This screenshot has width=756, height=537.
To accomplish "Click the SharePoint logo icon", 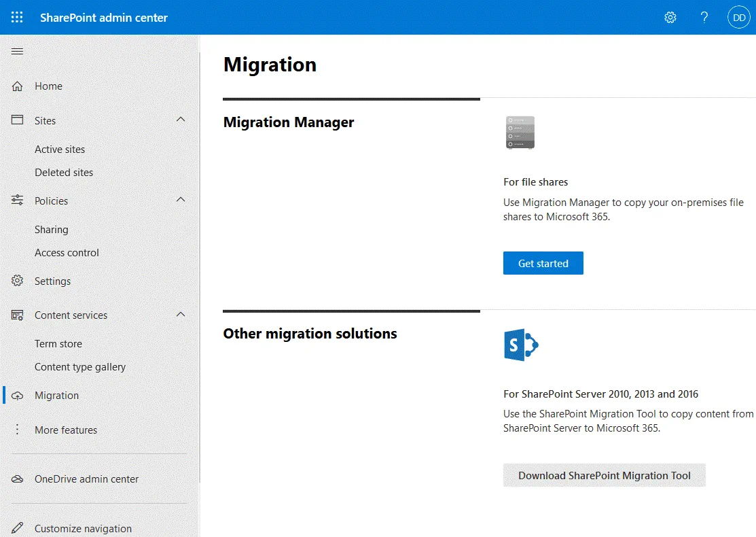I will coord(520,345).
